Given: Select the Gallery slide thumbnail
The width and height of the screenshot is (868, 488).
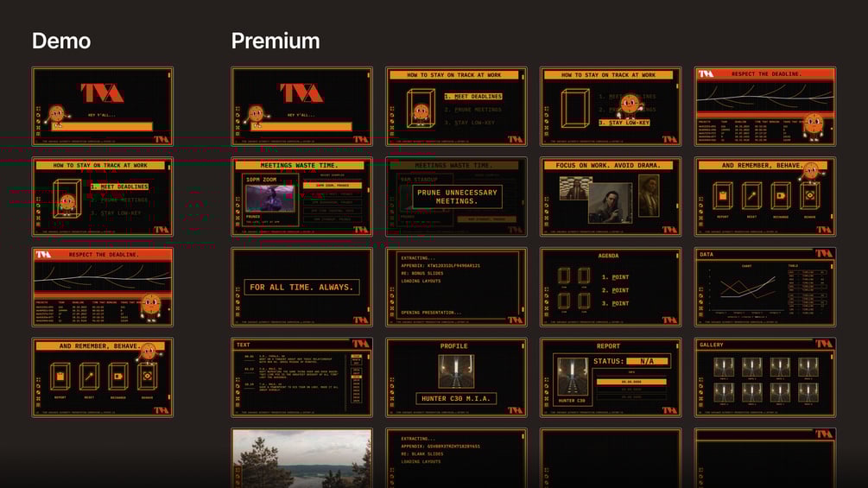Looking at the screenshot, I should (765, 377).
